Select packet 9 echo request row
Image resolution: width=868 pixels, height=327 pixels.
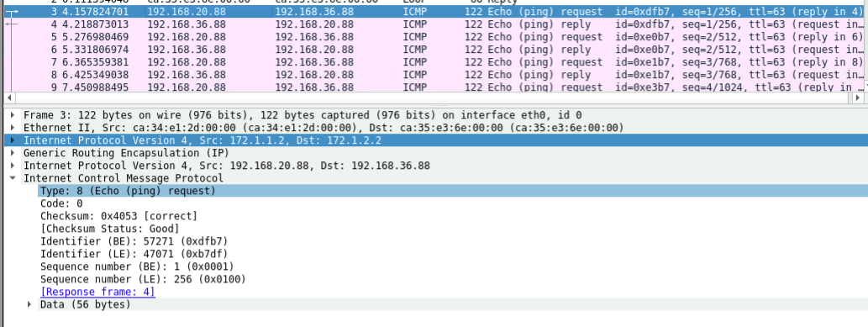(x=434, y=87)
